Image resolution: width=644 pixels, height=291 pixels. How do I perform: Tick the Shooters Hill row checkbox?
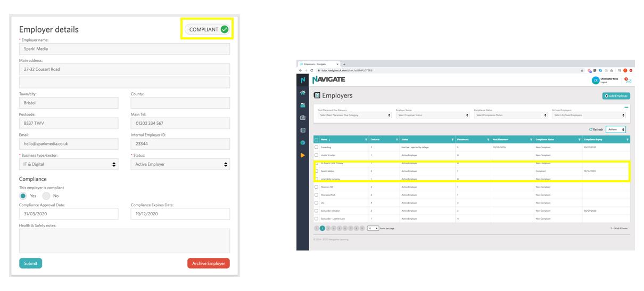(317, 187)
